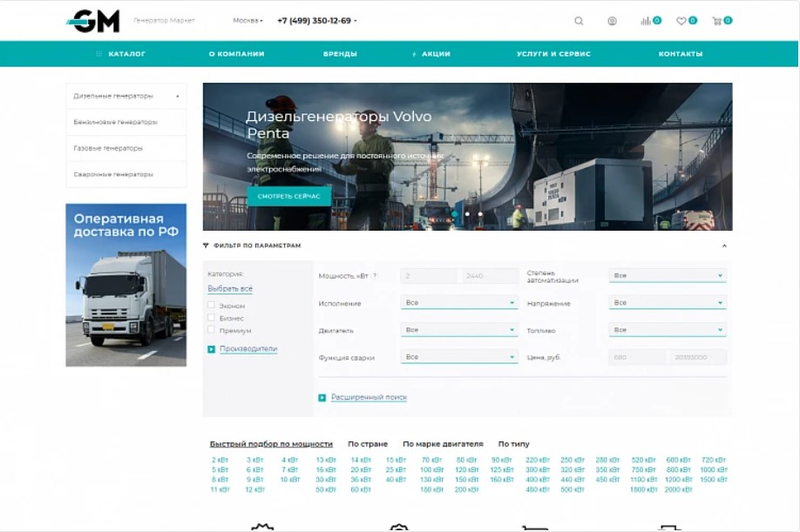Open the Москва city selector
This screenshot has height=532, width=800.
[247, 21]
